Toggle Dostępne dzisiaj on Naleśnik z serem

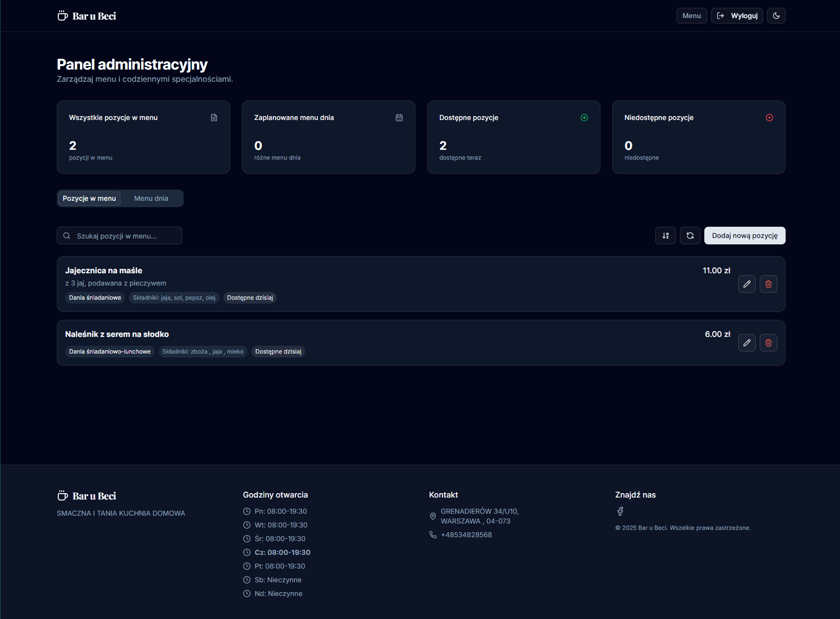pos(278,352)
